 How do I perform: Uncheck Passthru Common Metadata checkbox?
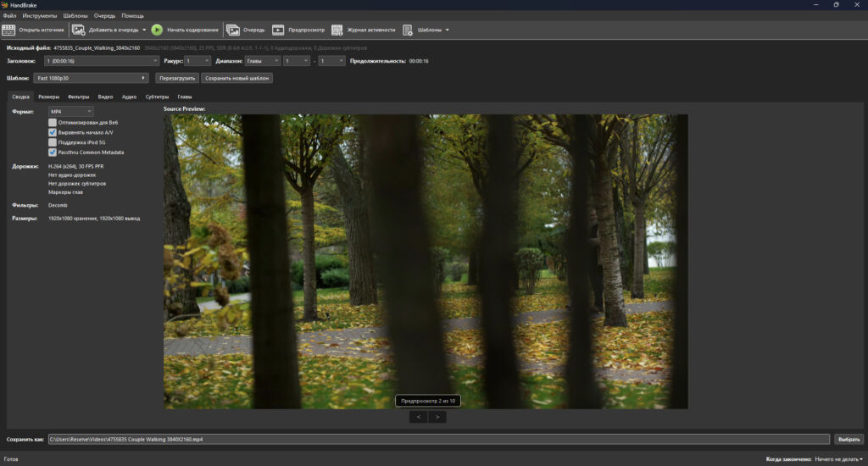pyautogui.click(x=53, y=153)
